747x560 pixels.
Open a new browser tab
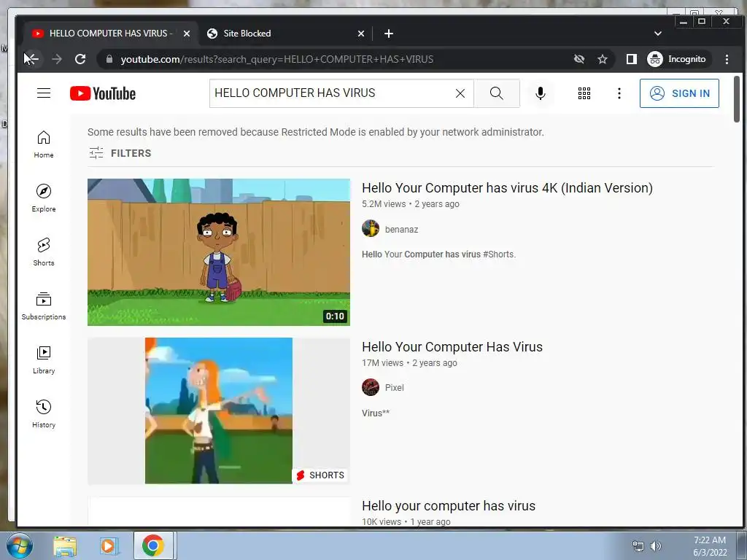tap(389, 34)
